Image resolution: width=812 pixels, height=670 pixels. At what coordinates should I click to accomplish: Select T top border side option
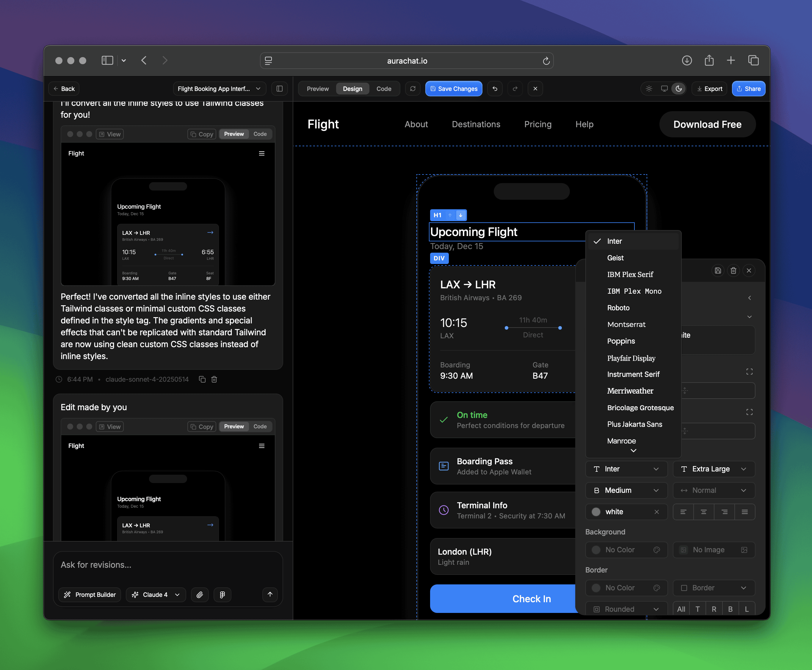pyautogui.click(x=697, y=609)
